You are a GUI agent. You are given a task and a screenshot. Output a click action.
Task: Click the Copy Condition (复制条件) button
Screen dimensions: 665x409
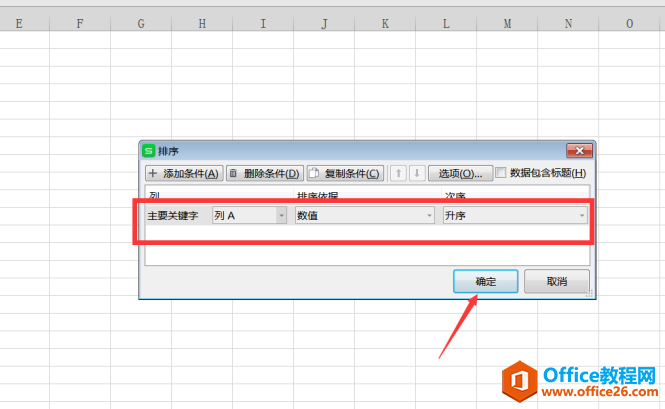pyautogui.click(x=345, y=173)
